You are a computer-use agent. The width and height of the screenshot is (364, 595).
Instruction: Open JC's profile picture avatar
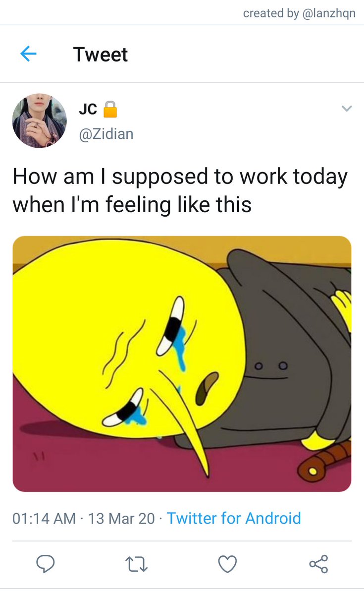tap(40, 120)
